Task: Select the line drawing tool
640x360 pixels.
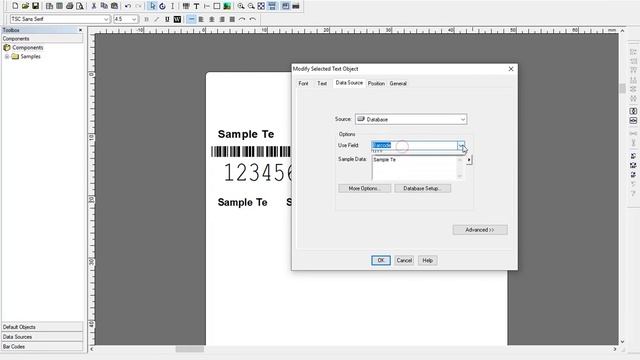Action: click(207, 6)
